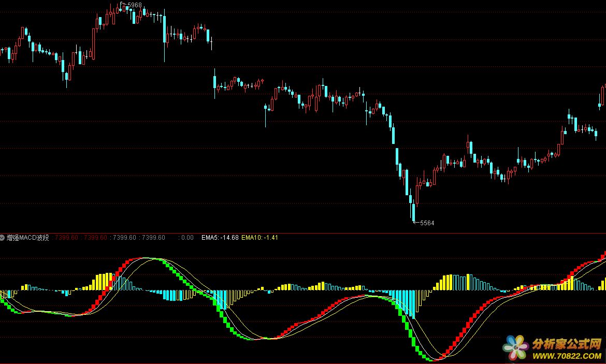
Task: Click the EMA5: -14.68 readout
Action: point(220,238)
